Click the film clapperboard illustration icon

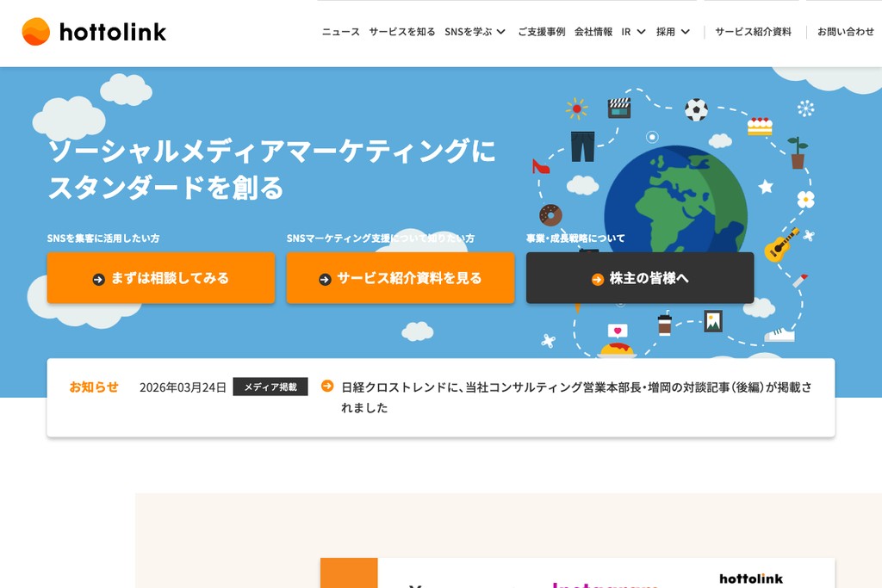(618, 108)
